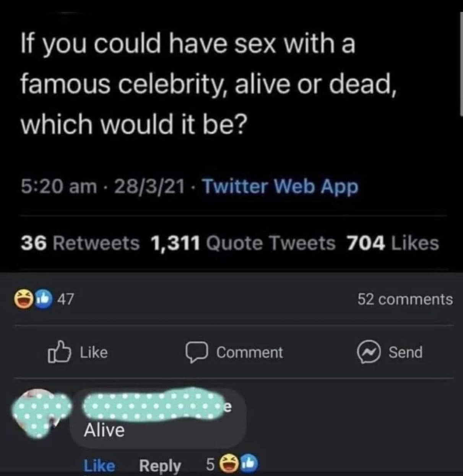
Task: Reply to the Alive comment
Action: click(160, 466)
